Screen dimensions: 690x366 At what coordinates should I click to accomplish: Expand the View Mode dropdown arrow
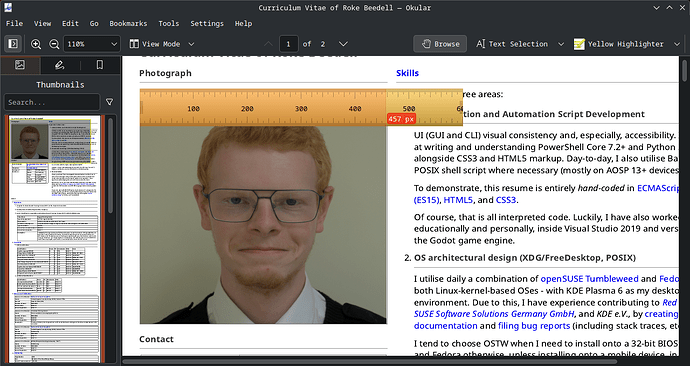pos(191,44)
